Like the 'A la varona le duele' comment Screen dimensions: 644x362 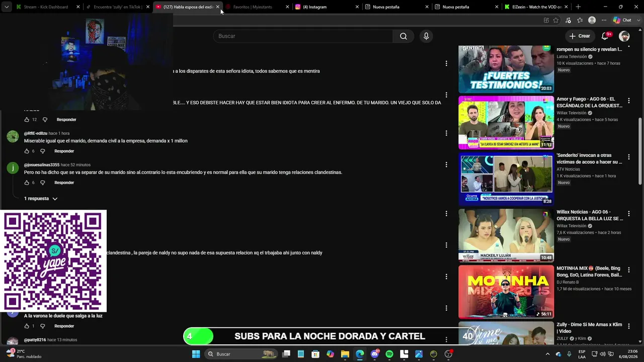point(27,326)
